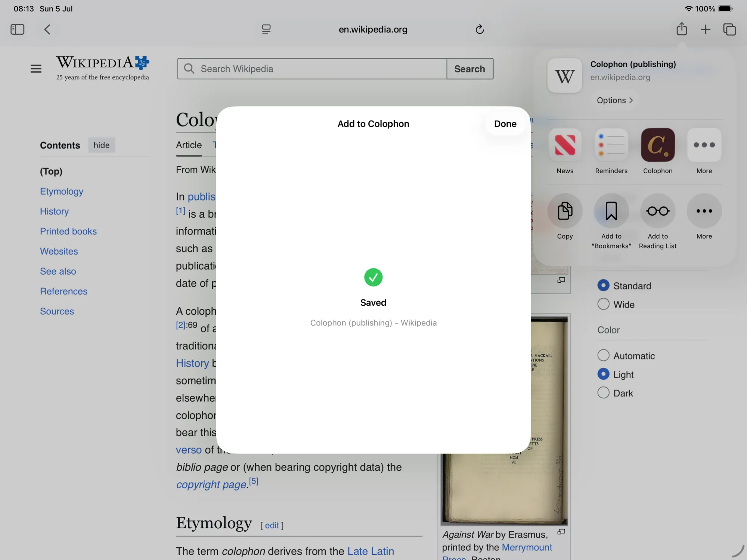
Task: Open the verso link
Action: [189, 449]
